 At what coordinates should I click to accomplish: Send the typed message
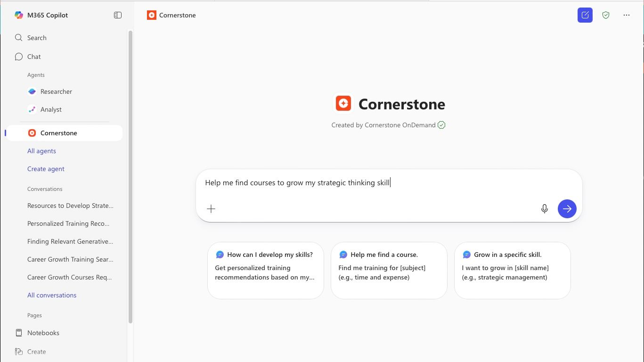[567, 208]
